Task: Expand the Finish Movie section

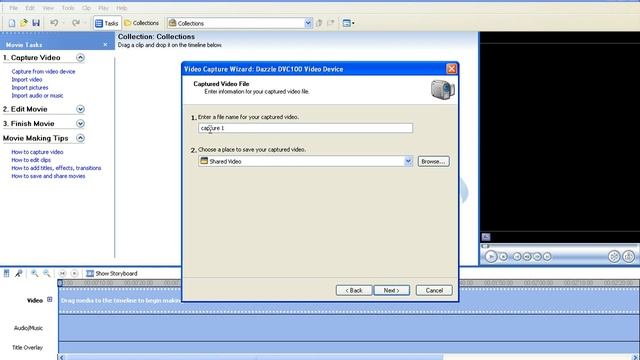Action: point(80,123)
